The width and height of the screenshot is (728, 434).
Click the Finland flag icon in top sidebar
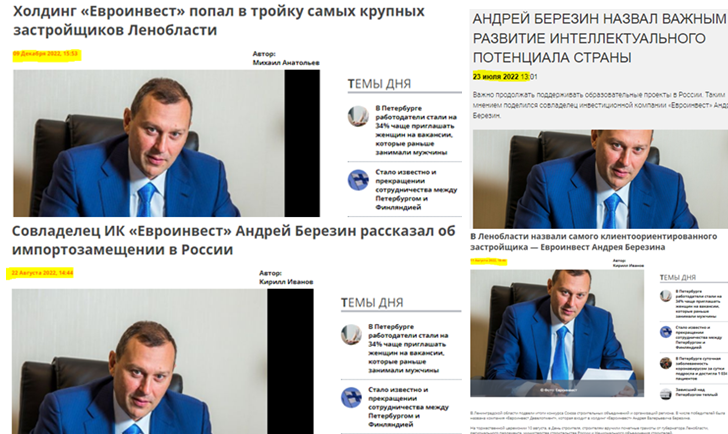tap(358, 180)
